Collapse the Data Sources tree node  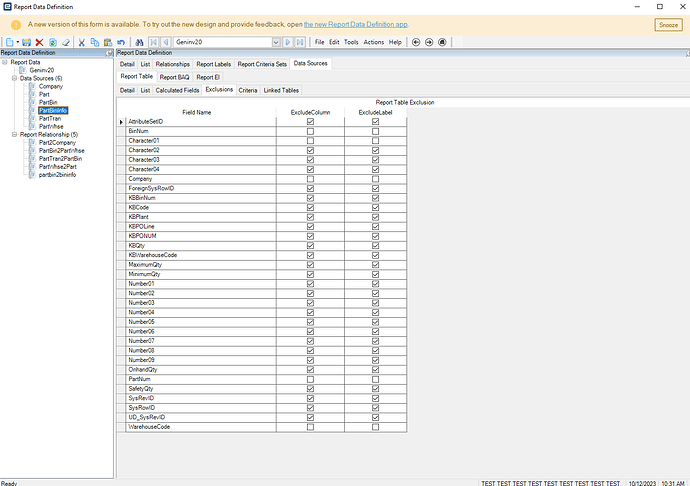point(15,78)
